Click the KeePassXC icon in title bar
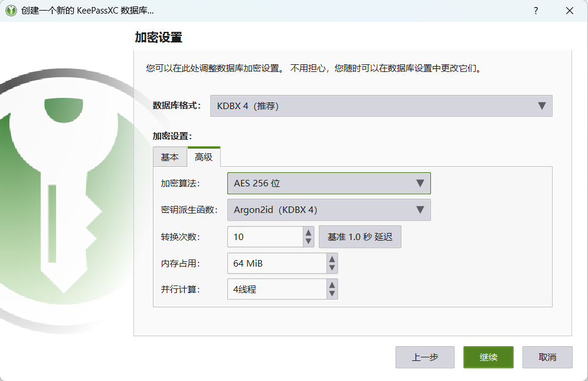Viewport: 588px width, 381px height. tap(11, 11)
